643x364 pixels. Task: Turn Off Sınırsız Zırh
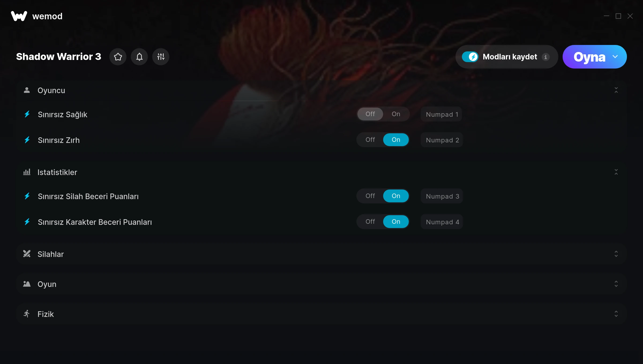coord(370,140)
